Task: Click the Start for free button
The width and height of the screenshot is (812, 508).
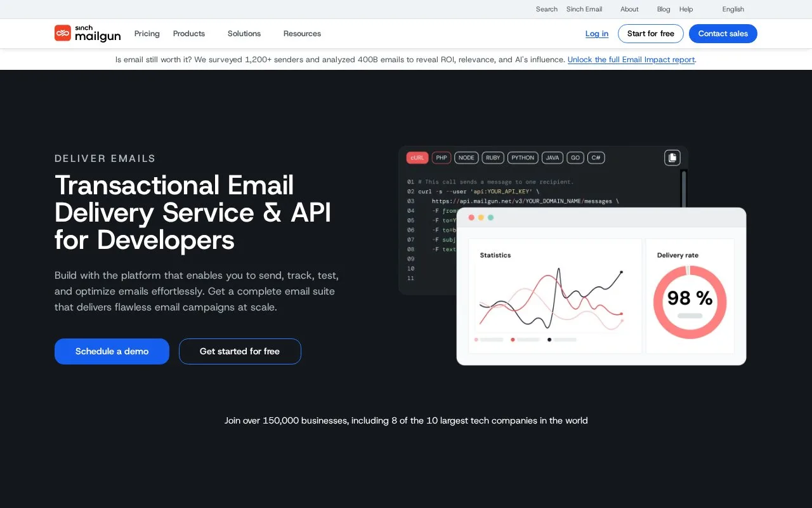Action: pos(651,34)
